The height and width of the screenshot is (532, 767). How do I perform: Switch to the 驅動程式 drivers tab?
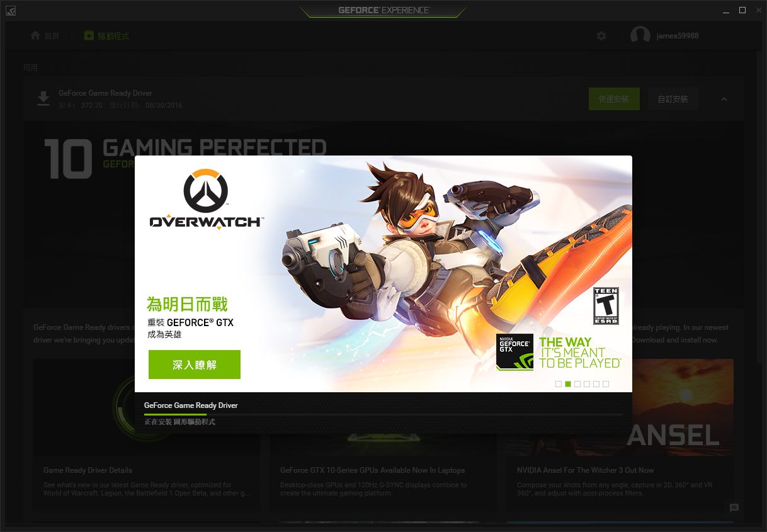pyautogui.click(x=106, y=36)
